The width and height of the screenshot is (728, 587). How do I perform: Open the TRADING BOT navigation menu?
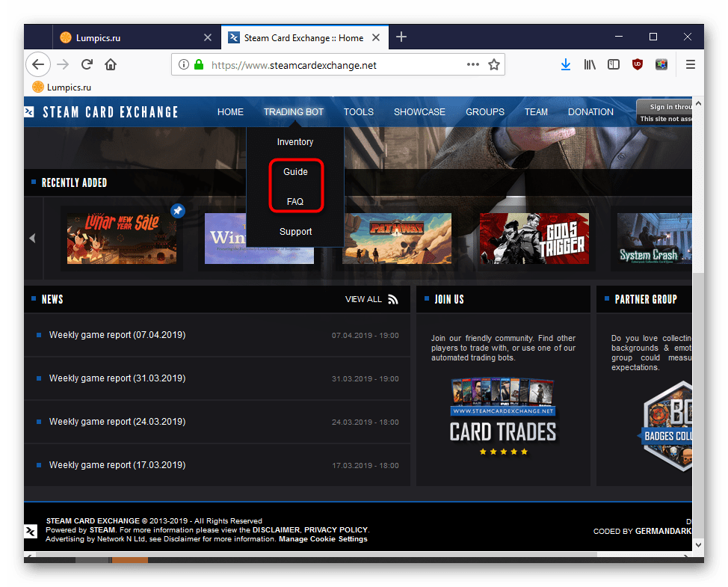[x=294, y=112]
